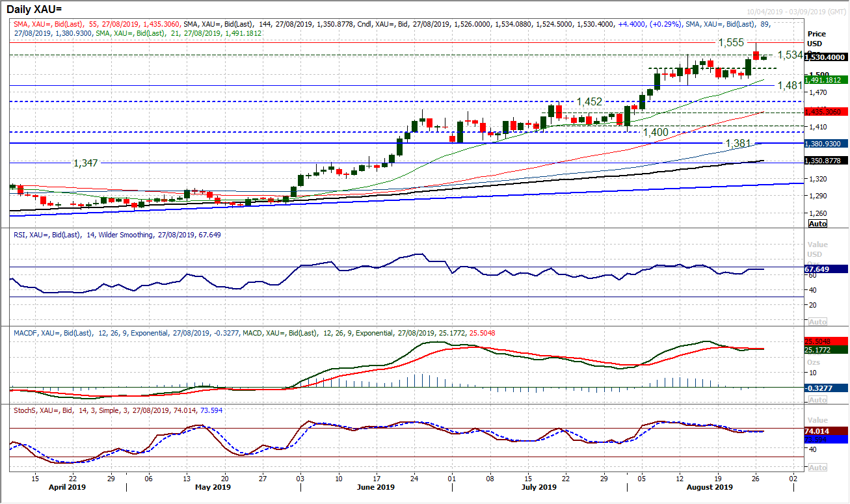Viewport: 850px width, 504px height.
Task: Click the Auto scale button on the price panel
Action: (x=817, y=224)
